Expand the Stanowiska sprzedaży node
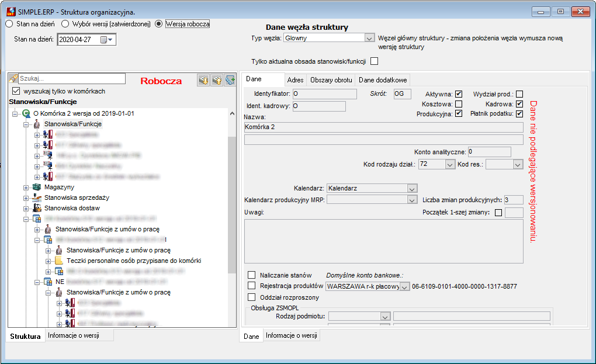The width and height of the screenshot is (596, 364). [x=26, y=198]
